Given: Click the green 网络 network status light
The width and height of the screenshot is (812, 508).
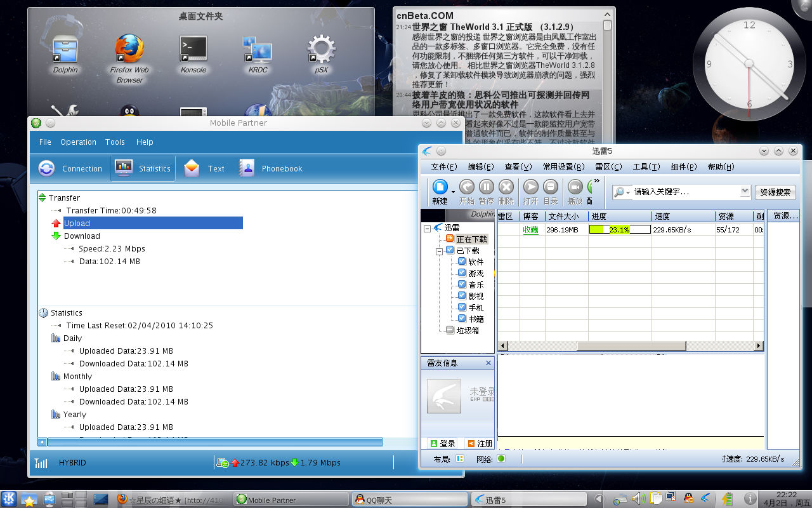Looking at the screenshot, I should 501,459.
